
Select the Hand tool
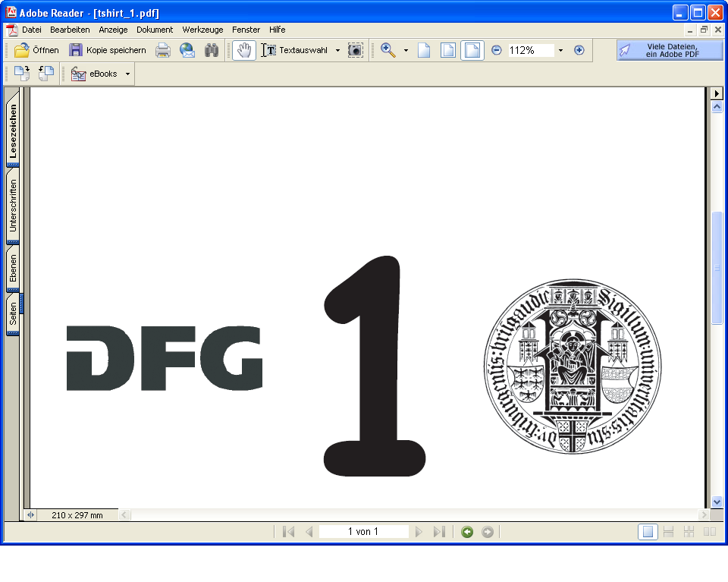coord(243,50)
